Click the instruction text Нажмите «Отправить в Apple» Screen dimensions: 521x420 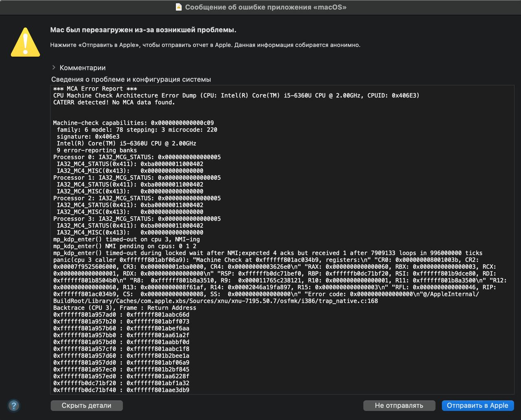(x=205, y=45)
